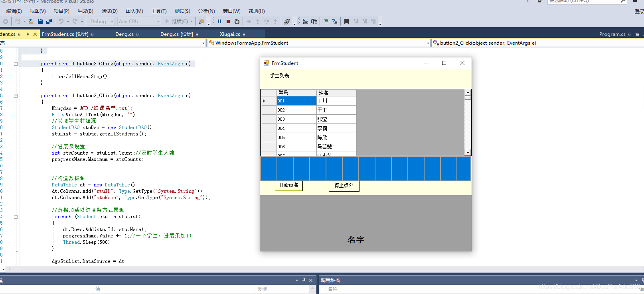
Task: Select the 姓名 column header
Action: (336, 93)
